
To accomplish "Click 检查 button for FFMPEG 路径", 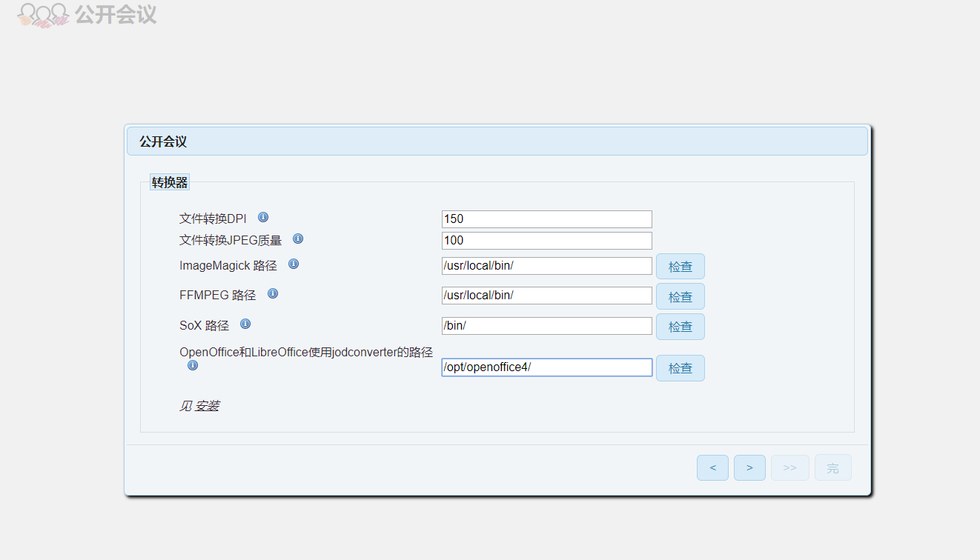I will point(681,296).
